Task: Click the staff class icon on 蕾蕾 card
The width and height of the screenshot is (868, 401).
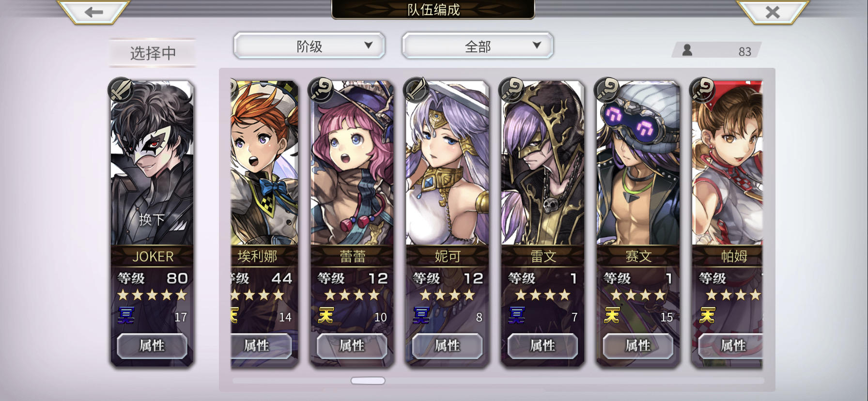Action: tap(321, 89)
